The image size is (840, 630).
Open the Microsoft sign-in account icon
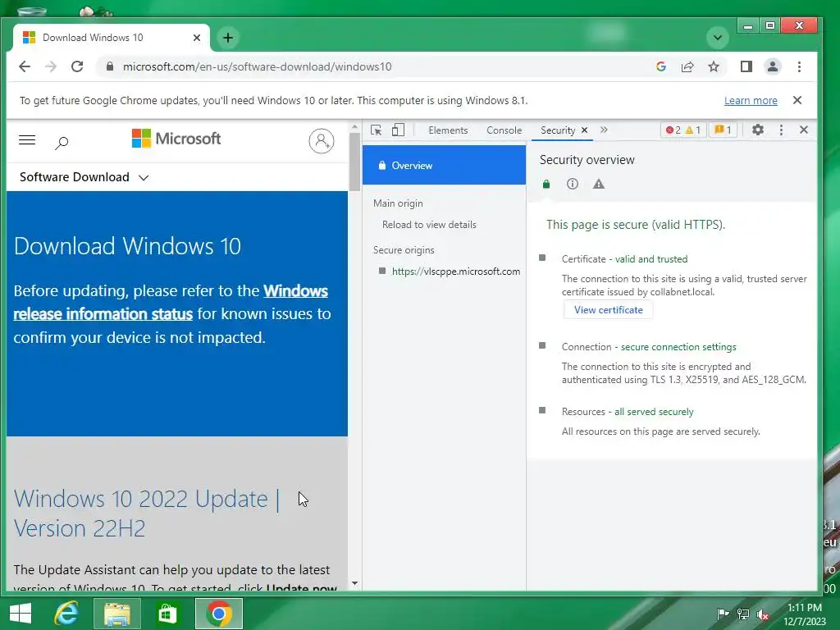[322, 141]
